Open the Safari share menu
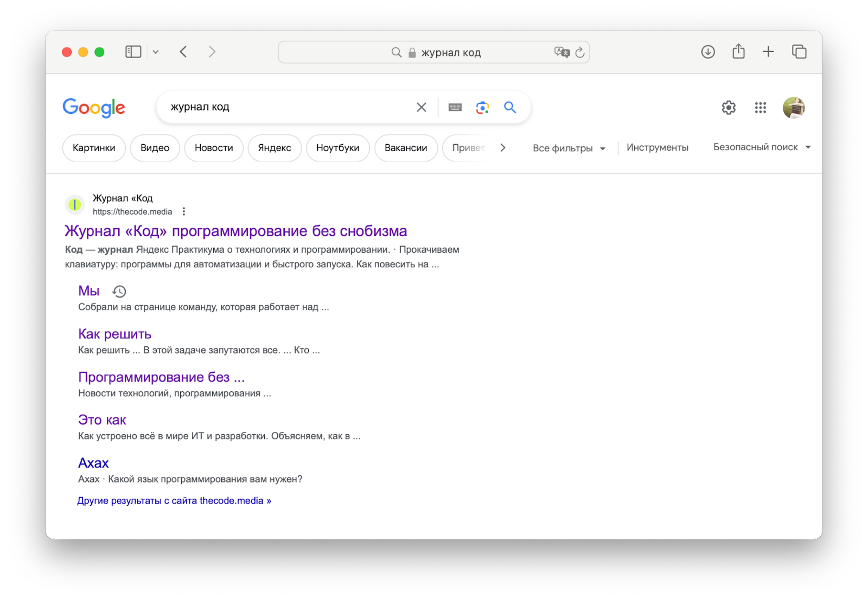 click(x=738, y=52)
